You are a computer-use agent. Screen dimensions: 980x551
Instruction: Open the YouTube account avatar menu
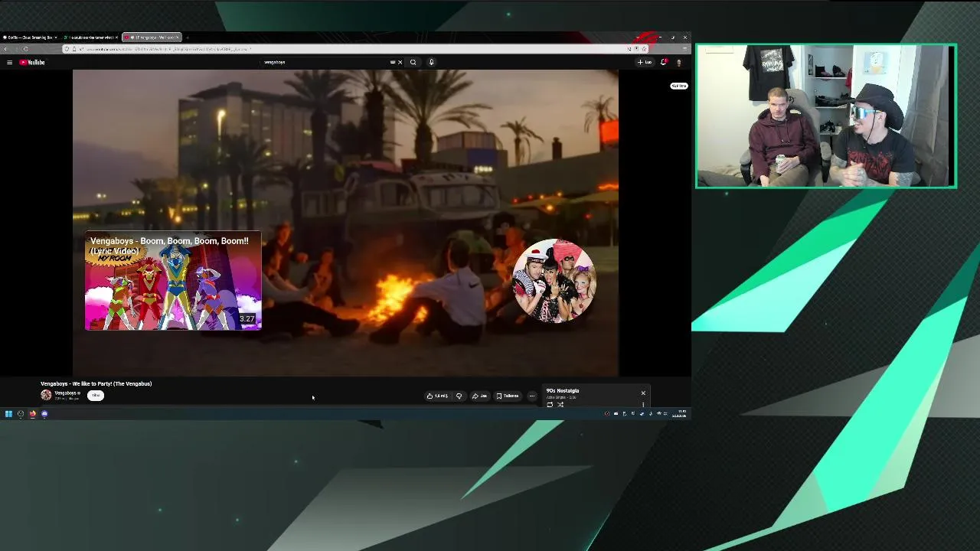point(678,62)
